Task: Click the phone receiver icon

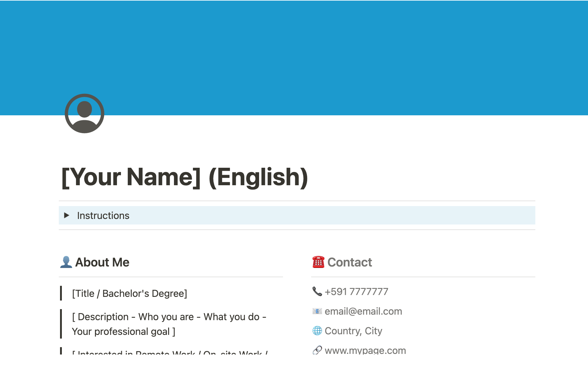Action: pos(317,291)
